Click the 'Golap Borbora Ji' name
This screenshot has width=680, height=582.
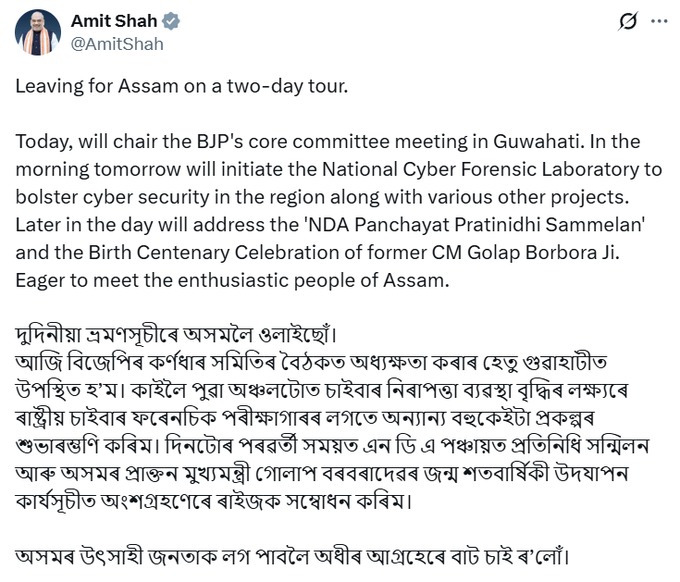pos(543,252)
